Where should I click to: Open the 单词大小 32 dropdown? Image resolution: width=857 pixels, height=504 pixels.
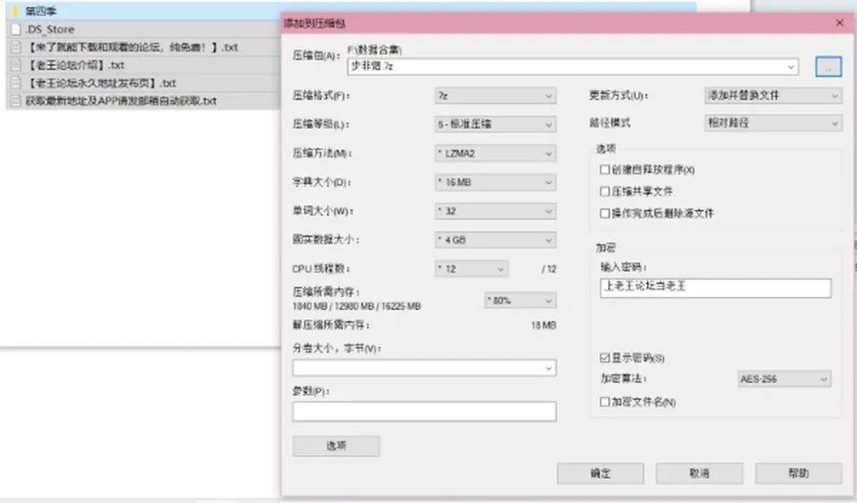[x=495, y=211]
